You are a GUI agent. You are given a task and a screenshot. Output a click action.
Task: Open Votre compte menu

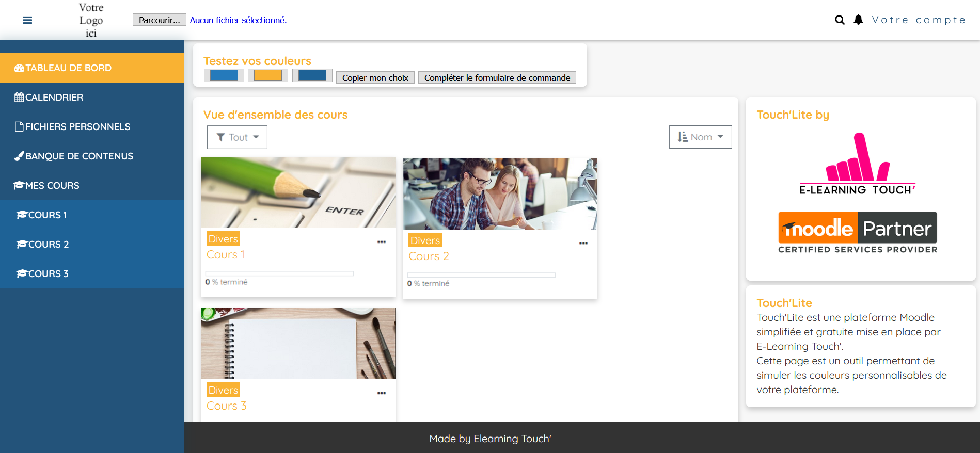[919, 20]
